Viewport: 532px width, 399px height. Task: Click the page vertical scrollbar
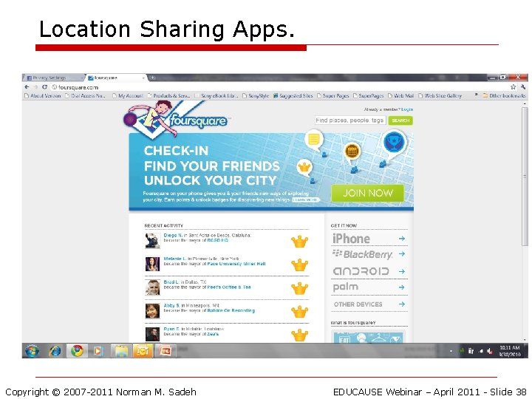click(x=525, y=177)
